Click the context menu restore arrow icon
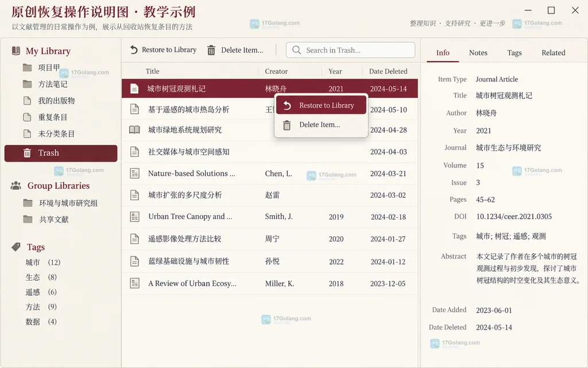Viewport: 588px width, 368px height. pos(287,106)
